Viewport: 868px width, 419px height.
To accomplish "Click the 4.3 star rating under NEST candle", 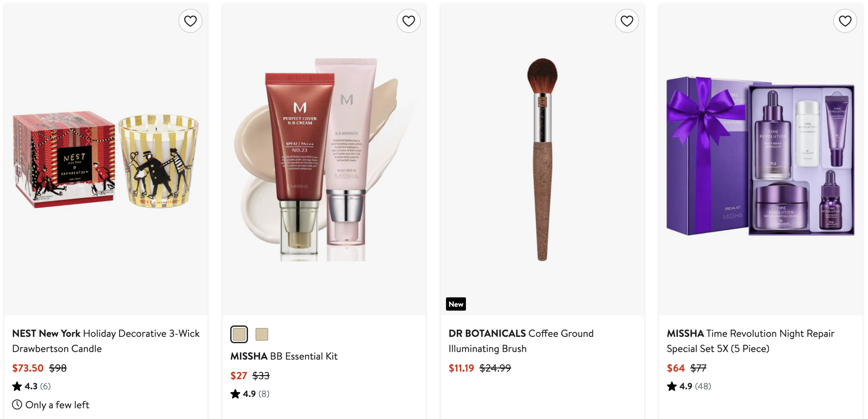I will 31,386.
